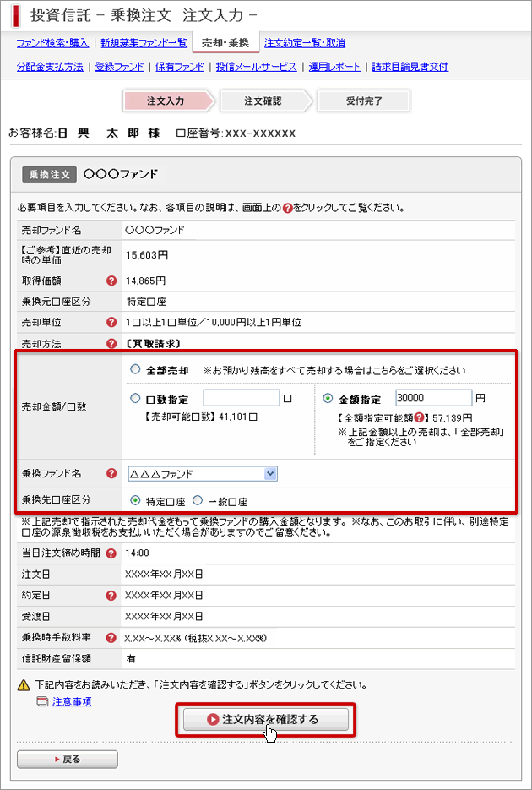Click help icon next to 約定日

pos(111,596)
